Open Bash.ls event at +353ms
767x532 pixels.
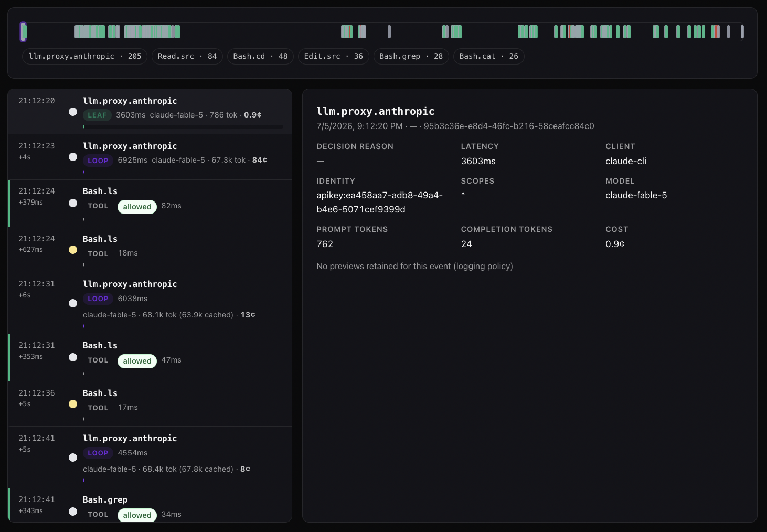click(x=150, y=358)
